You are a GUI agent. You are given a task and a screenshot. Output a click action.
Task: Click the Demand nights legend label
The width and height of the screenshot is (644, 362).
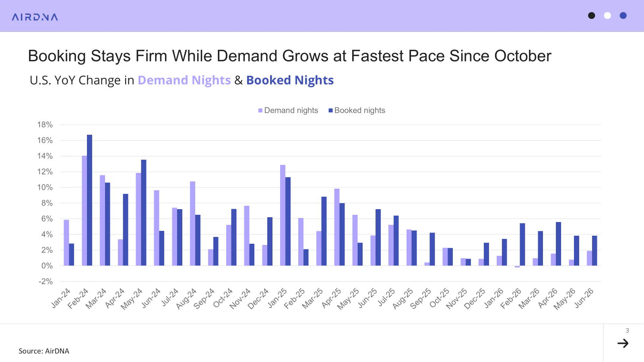point(291,111)
